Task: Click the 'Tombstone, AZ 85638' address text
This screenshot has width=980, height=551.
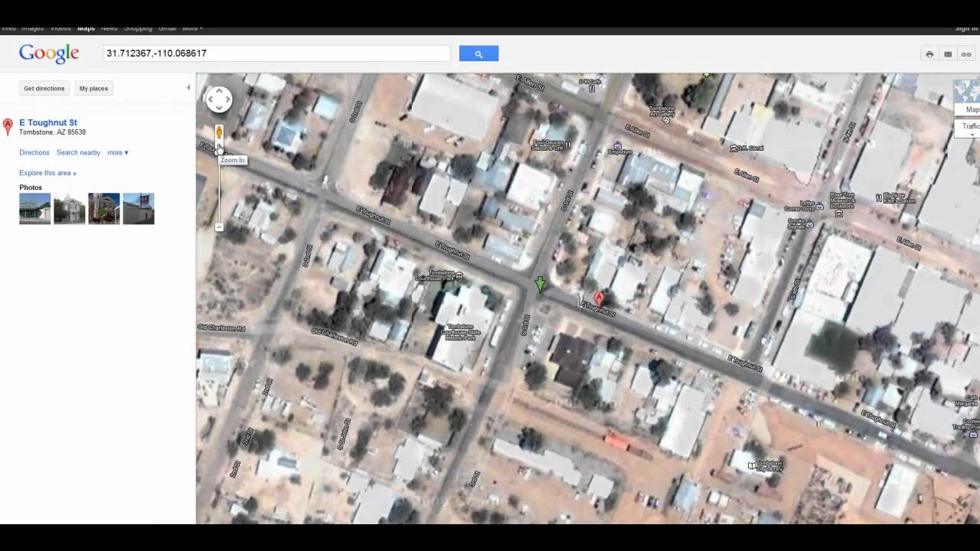Action: [x=52, y=132]
